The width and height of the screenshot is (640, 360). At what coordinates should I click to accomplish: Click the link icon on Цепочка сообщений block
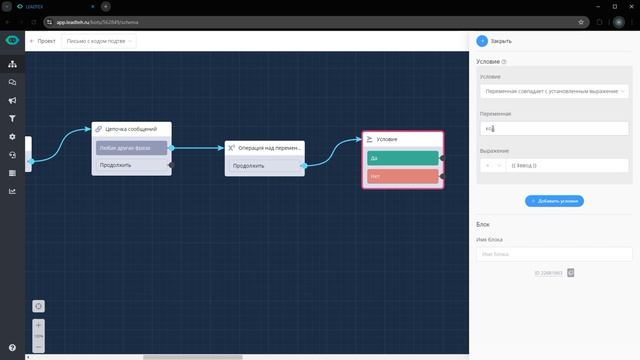(x=98, y=129)
